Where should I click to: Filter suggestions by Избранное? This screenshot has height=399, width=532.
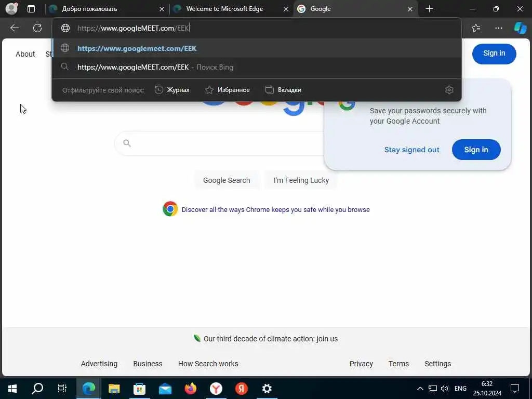click(x=228, y=89)
